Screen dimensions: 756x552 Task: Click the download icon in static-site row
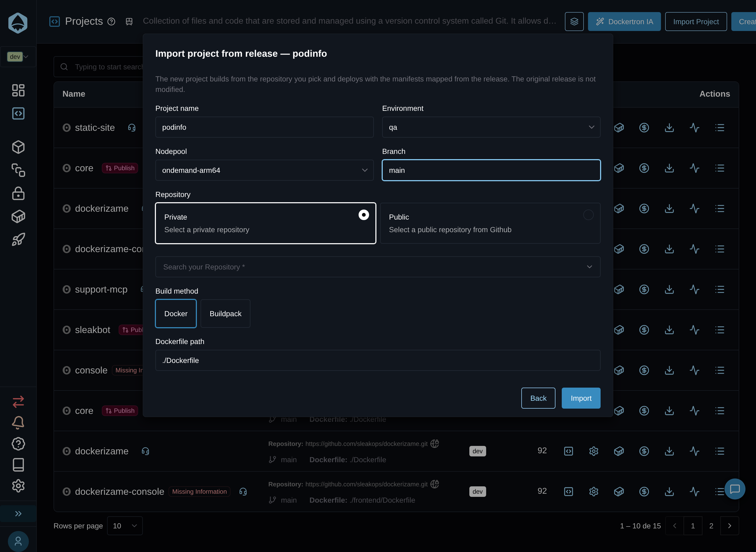coord(669,128)
